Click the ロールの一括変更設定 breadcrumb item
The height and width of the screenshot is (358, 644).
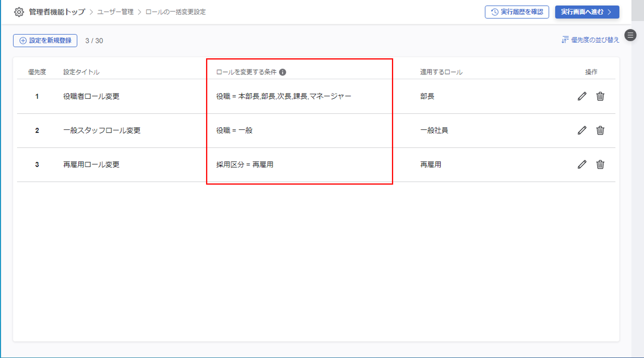[x=175, y=12]
